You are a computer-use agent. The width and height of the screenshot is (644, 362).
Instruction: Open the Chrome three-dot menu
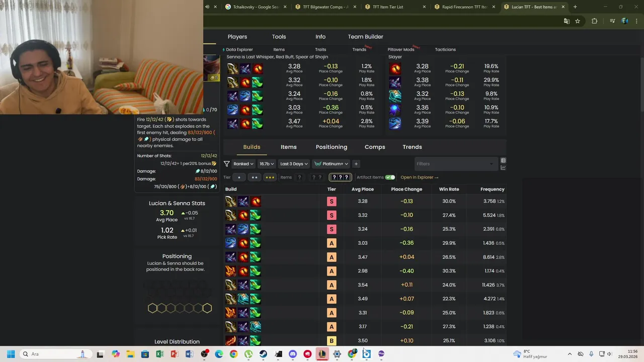click(636, 21)
